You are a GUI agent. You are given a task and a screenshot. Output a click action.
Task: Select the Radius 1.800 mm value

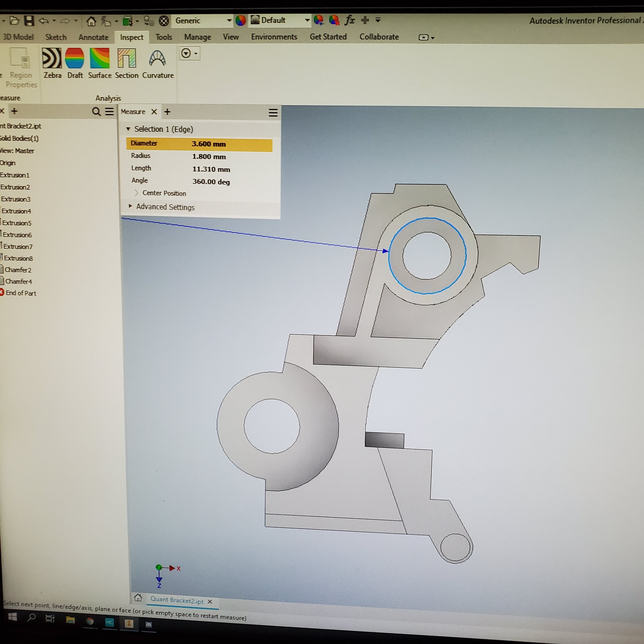coord(209,157)
